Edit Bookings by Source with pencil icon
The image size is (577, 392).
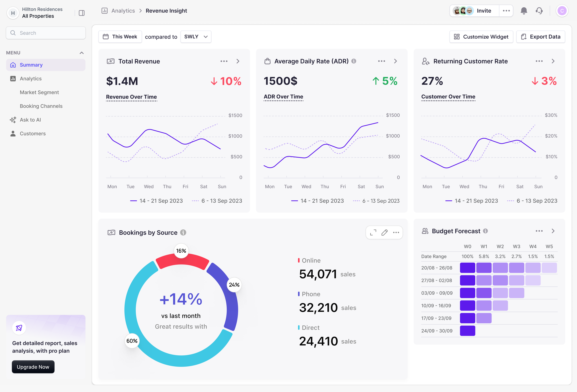coord(384,232)
